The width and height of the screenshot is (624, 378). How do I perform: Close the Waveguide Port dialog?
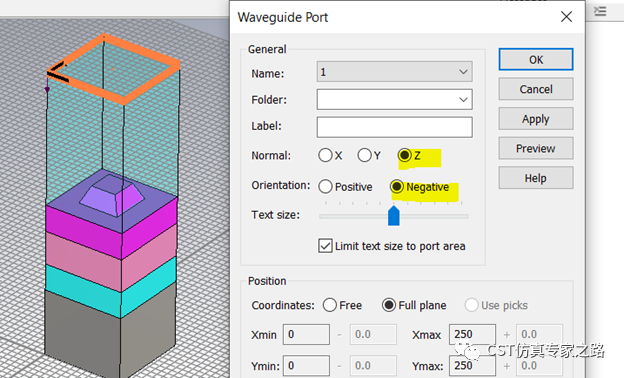[x=566, y=17]
